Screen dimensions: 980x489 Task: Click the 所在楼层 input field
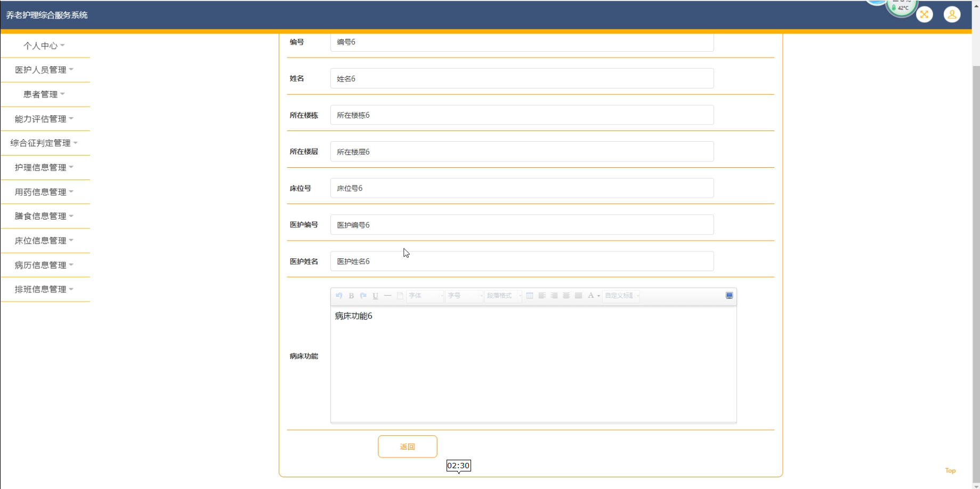(x=522, y=152)
